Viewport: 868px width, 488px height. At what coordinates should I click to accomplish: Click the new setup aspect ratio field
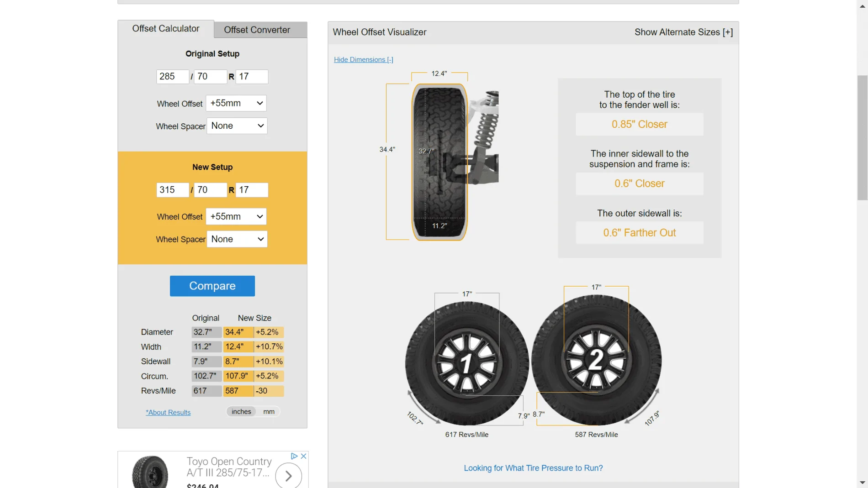[x=210, y=190]
